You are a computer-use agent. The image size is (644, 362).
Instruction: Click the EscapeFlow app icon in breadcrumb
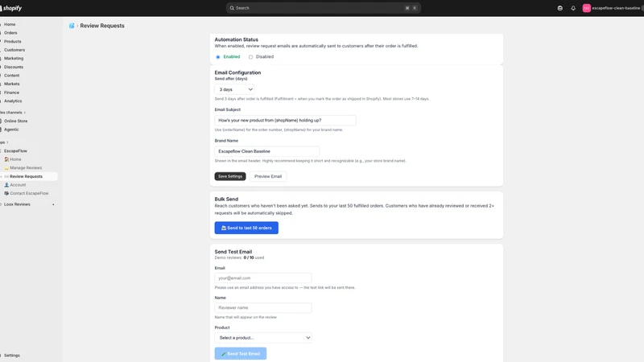click(72, 26)
